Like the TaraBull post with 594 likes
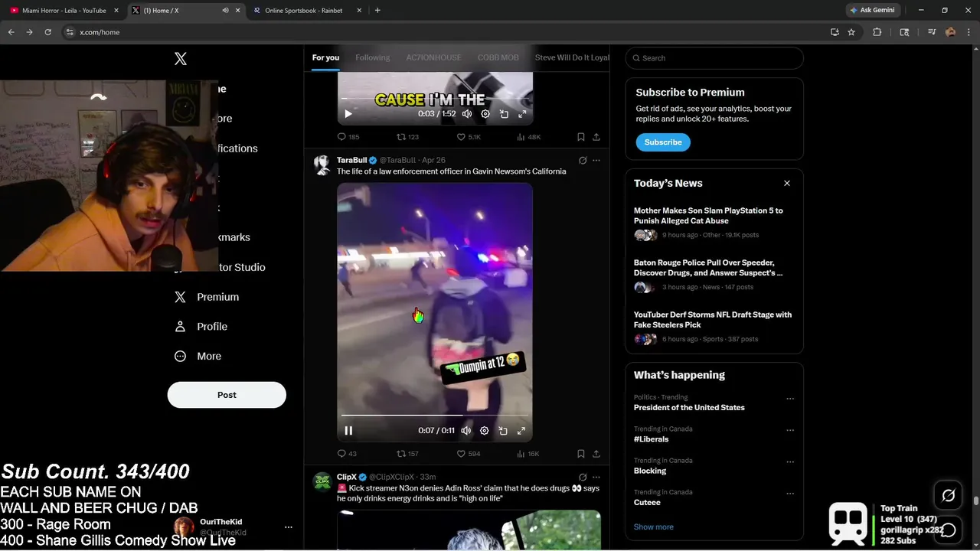980x551 pixels. pos(469,454)
